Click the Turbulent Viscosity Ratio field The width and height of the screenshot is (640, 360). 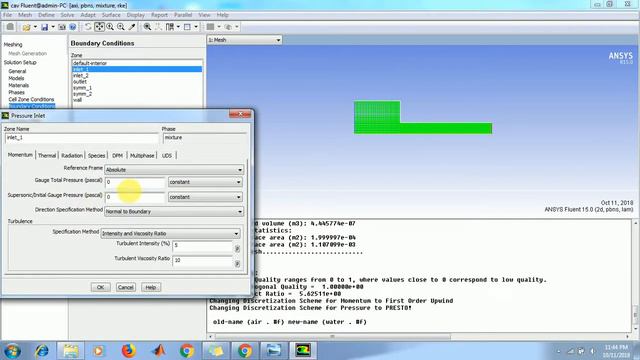point(202,260)
